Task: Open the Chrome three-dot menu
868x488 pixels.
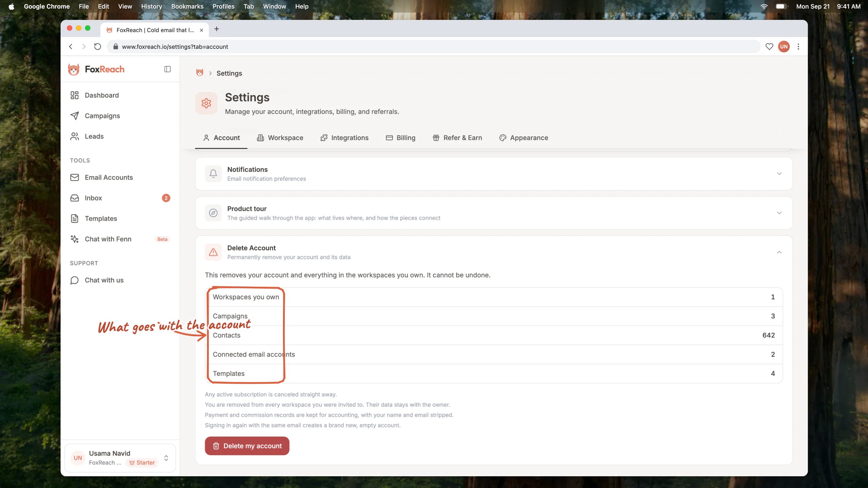Action: tap(798, 46)
